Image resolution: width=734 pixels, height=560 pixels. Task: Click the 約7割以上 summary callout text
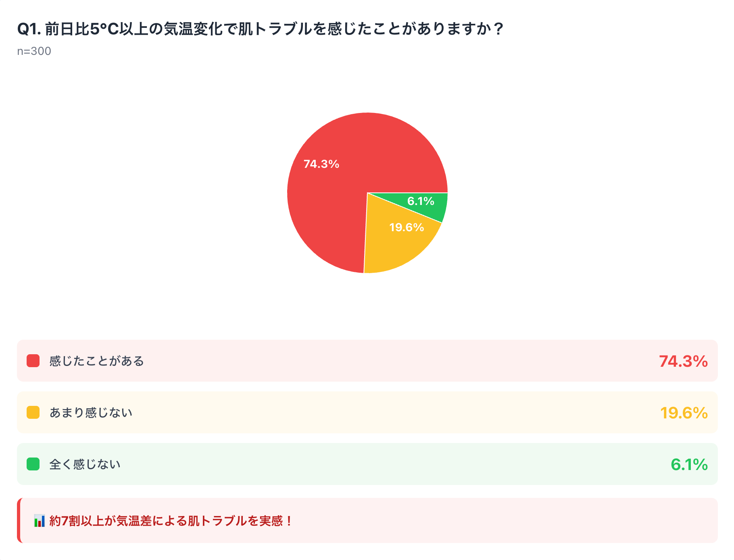click(x=171, y=521)
